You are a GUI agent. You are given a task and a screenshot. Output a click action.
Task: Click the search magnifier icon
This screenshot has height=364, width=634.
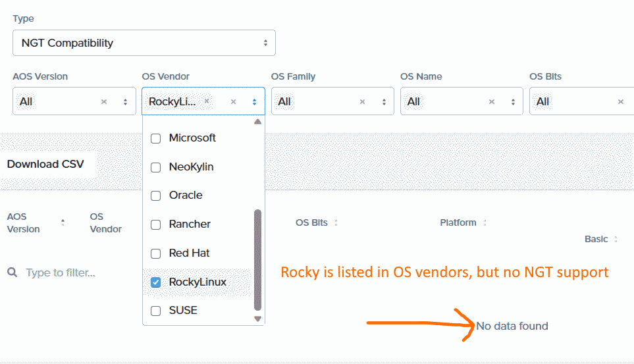(x=12, y=273)
